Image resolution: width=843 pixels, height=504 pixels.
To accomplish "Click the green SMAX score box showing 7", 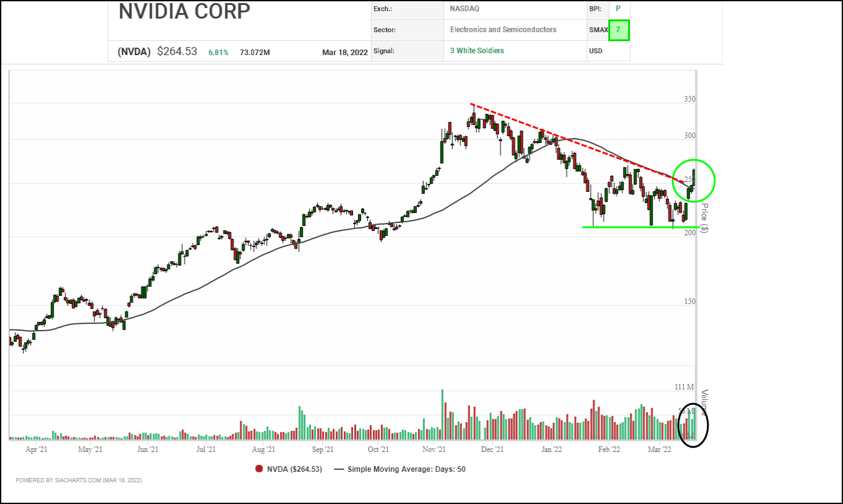I will coord(619,30).
